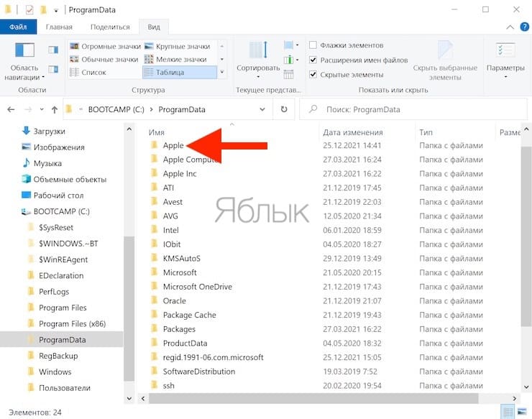Open Рабочий стол in navigation pane
Screen dimensions: 532x419
[x=58, y=195]
